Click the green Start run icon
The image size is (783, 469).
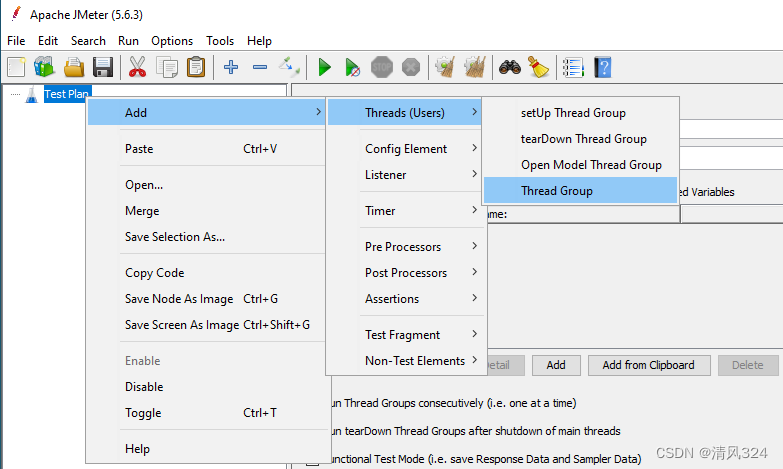pos(325,67)
